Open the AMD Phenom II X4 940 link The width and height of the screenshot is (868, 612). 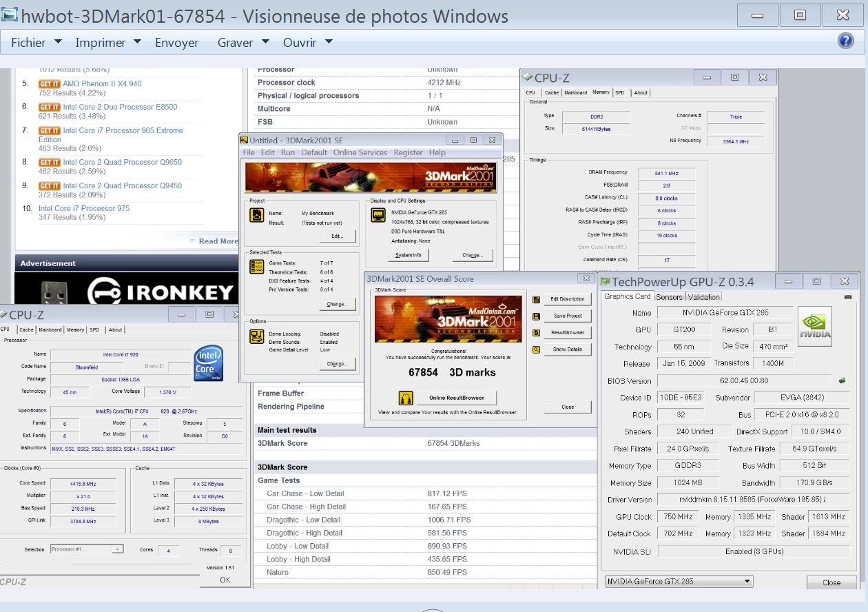click(x=102, y=83)
